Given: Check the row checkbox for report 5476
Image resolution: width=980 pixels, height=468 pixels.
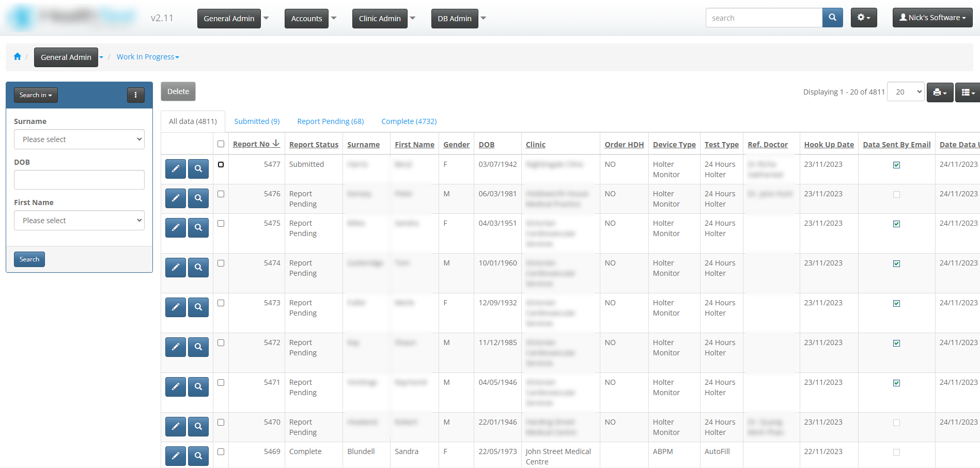Looking at the screenshot, I should (221, 194).
